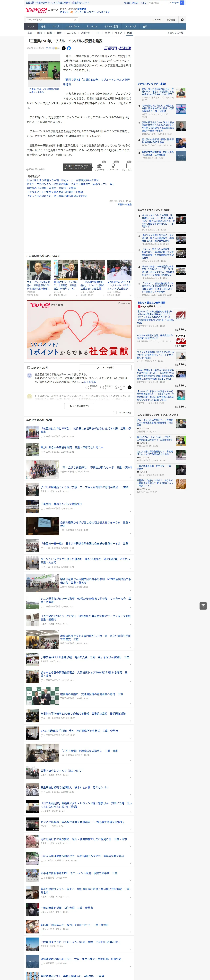Viewport: 210px width, 980px height.
Task: Click the ヘルプ link in header
Action: coord(143,3)
